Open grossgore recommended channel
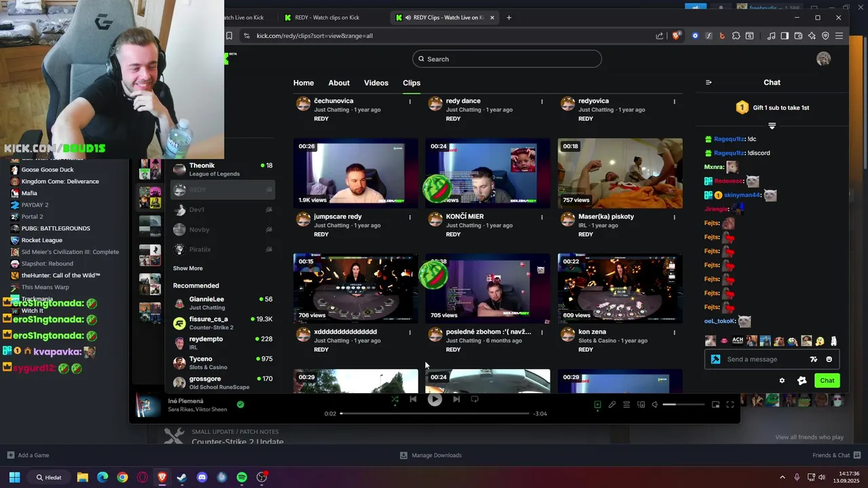868x488 pixels. 222,382
